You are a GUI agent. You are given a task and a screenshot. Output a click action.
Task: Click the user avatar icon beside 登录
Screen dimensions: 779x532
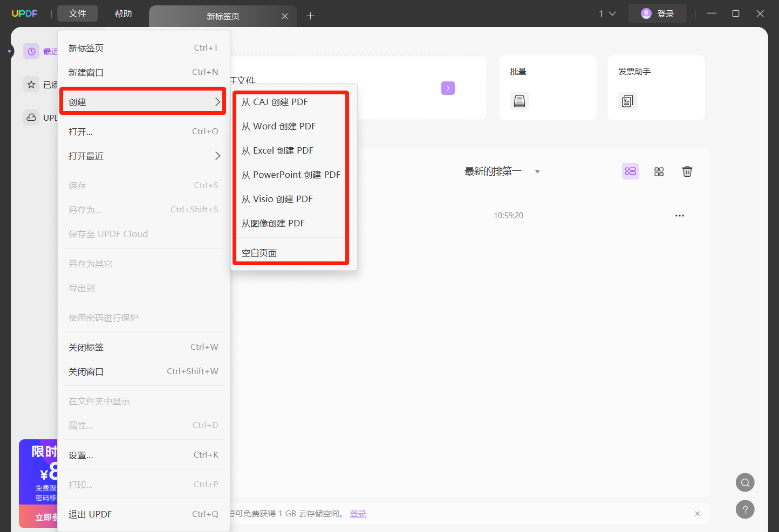point(646,13)
